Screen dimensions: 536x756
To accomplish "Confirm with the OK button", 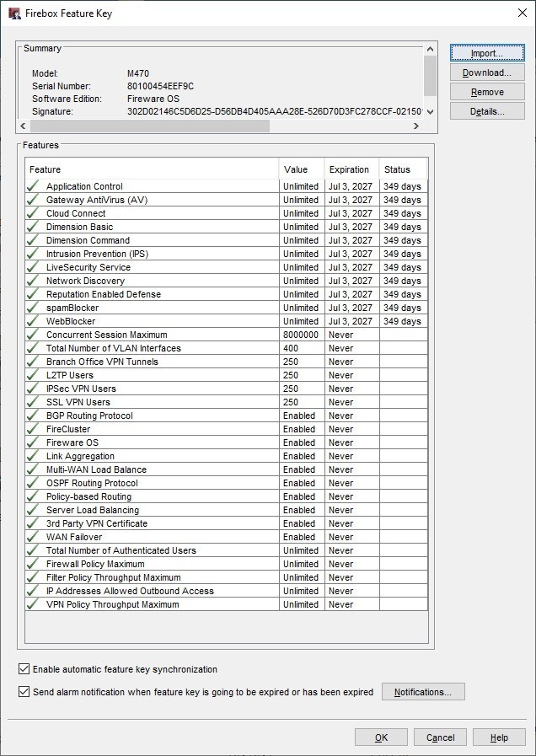I will pyautogui.click(x=381, y=737).
